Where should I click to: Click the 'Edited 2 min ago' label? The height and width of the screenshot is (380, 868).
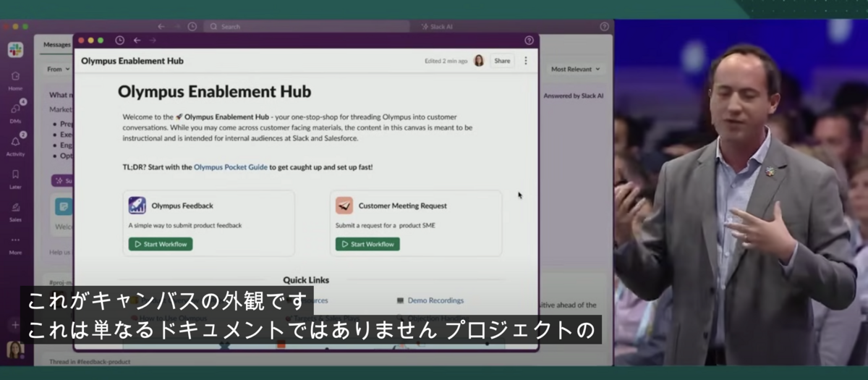click(446, 61)
